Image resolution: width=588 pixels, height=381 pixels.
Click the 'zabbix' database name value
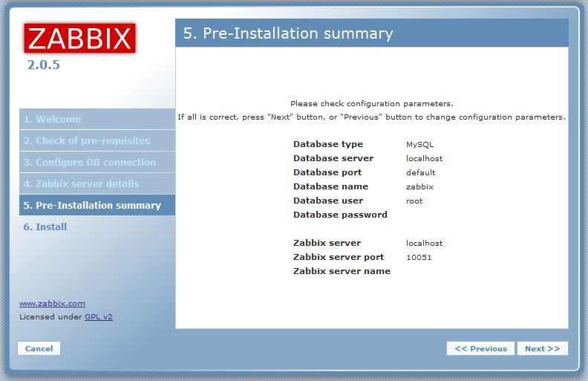pos(419,186)
